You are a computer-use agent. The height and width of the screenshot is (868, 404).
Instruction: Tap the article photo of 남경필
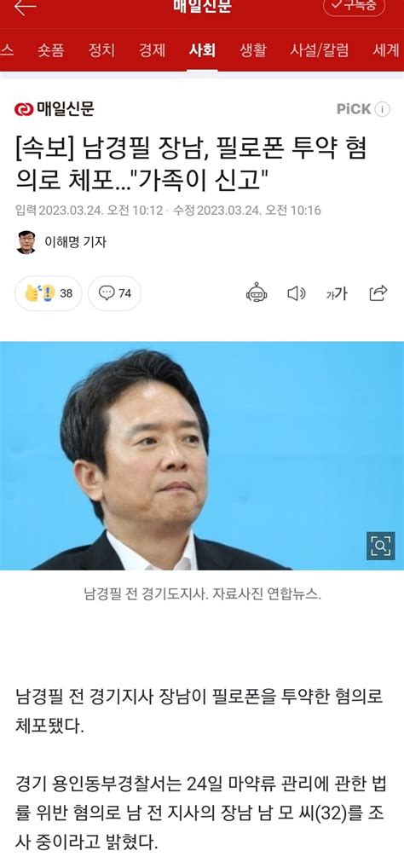point(202,455)
